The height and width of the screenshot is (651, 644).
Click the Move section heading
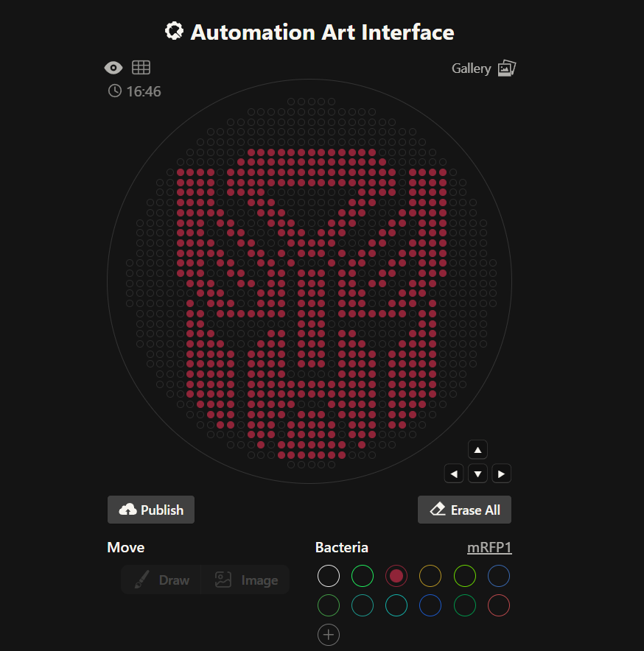tap(126, 547)
